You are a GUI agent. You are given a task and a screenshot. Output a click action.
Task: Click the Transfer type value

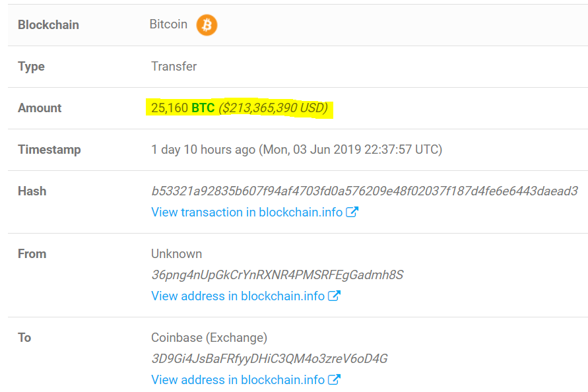(174, 66)
